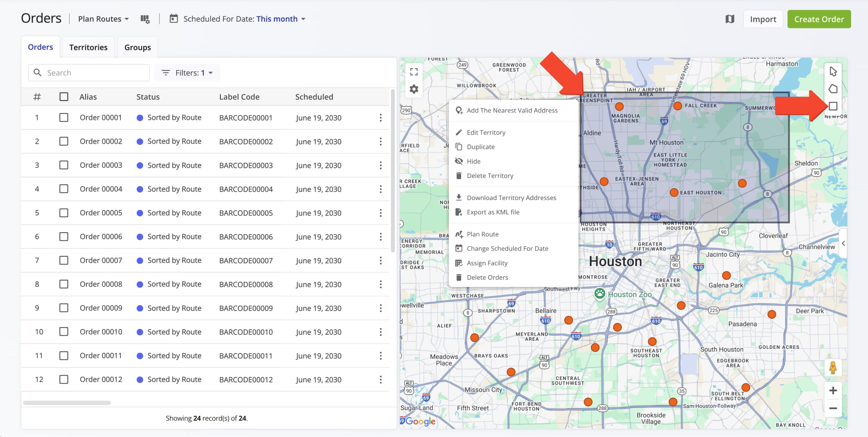Select the rectangle territory drawing tool
The height and width of the screenshot is (437, 868).
(x=833, y=106)
